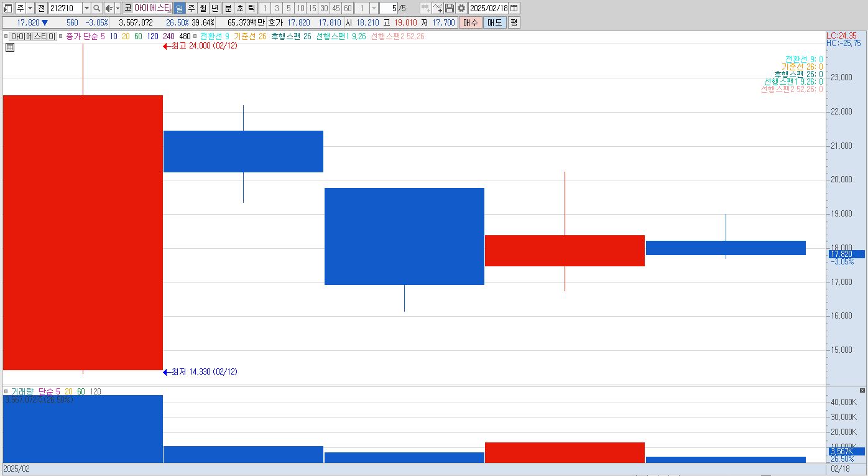This screenshot has height=476, width=868.
Task: Click the 전 button beside code field
Action: tap(41, 8)
